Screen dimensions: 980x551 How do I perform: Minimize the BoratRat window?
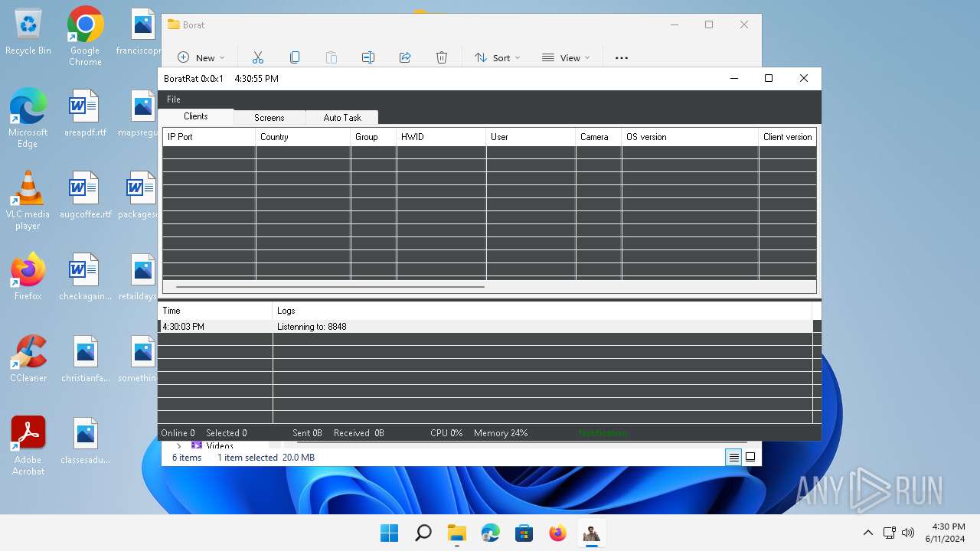coord(734,78)
